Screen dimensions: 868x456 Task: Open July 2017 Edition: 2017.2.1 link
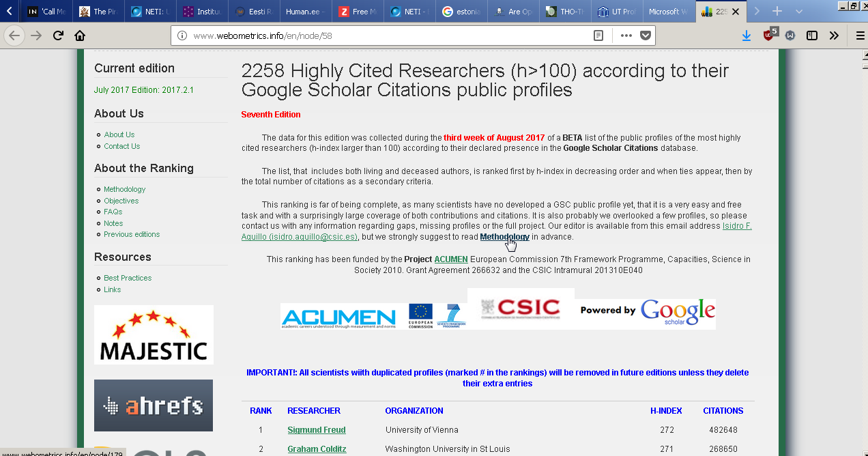(144, 90)
